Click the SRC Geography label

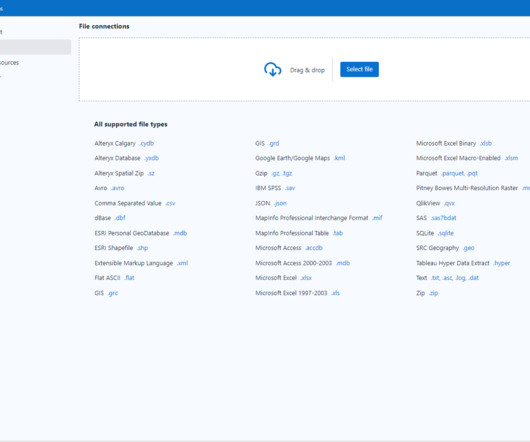tap(437, 248)
